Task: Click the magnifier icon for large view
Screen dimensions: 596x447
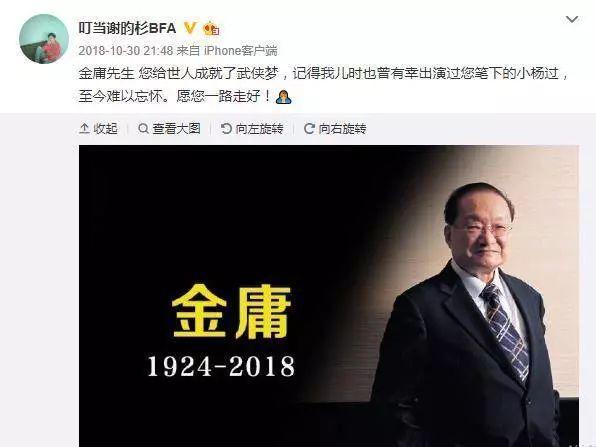Action: click(x=143, y=128)
